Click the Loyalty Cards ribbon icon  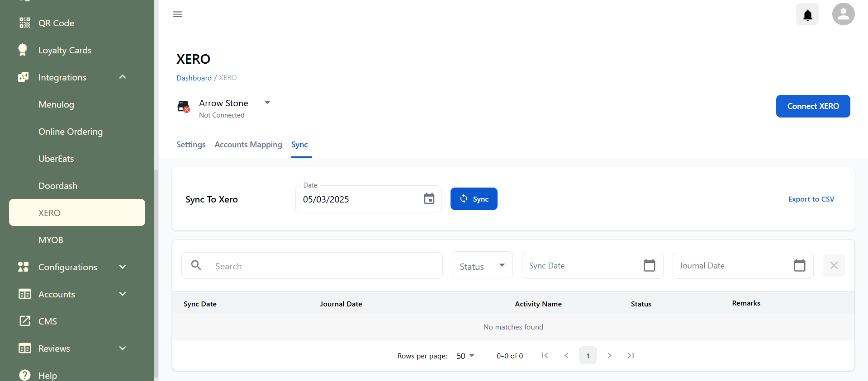coord(23,50)
